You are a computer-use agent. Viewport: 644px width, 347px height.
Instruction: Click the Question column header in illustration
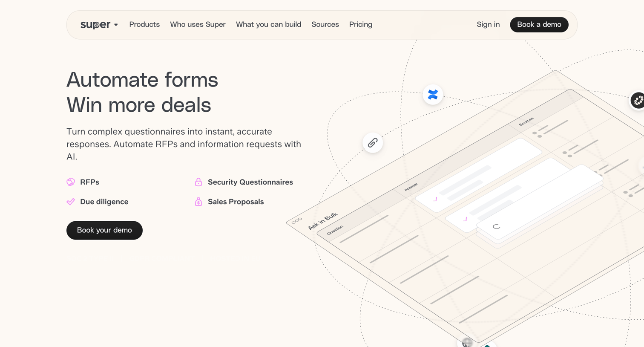tap(335, 230)
